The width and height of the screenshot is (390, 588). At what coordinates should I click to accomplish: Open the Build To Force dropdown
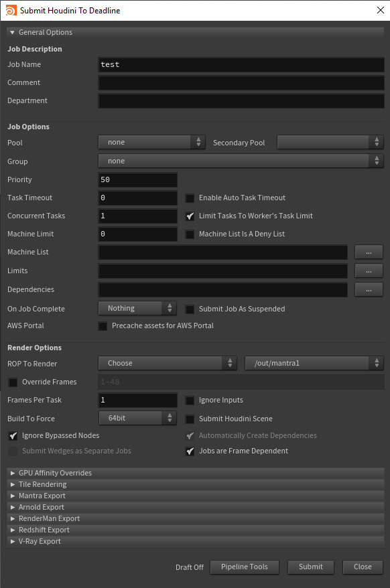(x=137, y=418)
